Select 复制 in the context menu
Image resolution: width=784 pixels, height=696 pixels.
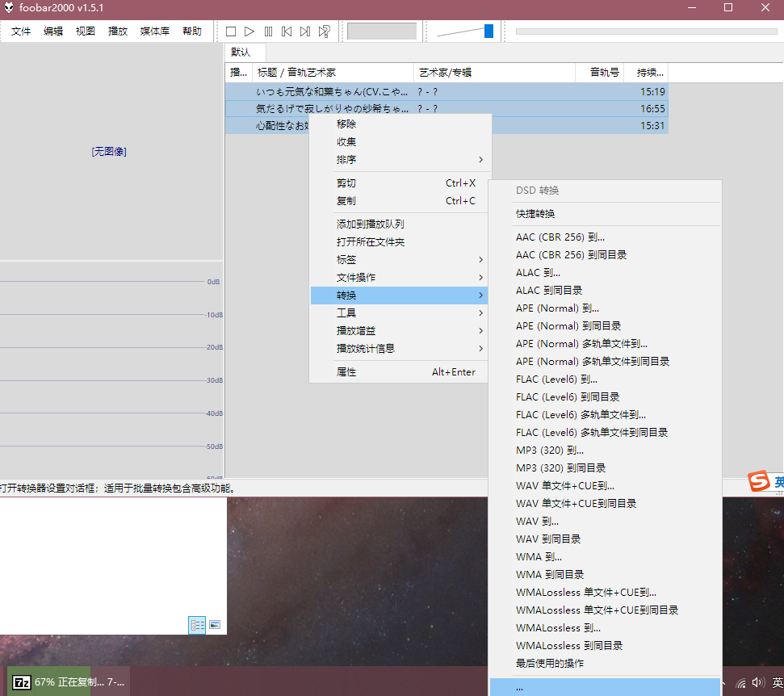[399, 201]
